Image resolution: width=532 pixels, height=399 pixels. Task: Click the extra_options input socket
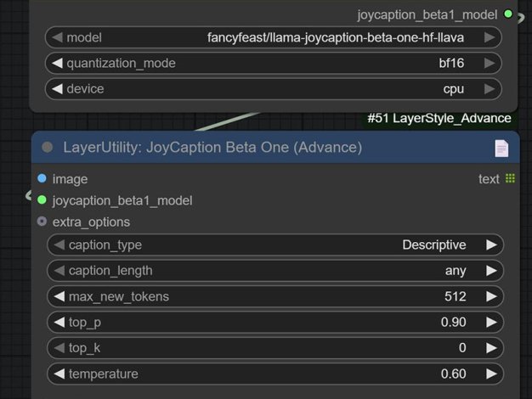[42, 222]
